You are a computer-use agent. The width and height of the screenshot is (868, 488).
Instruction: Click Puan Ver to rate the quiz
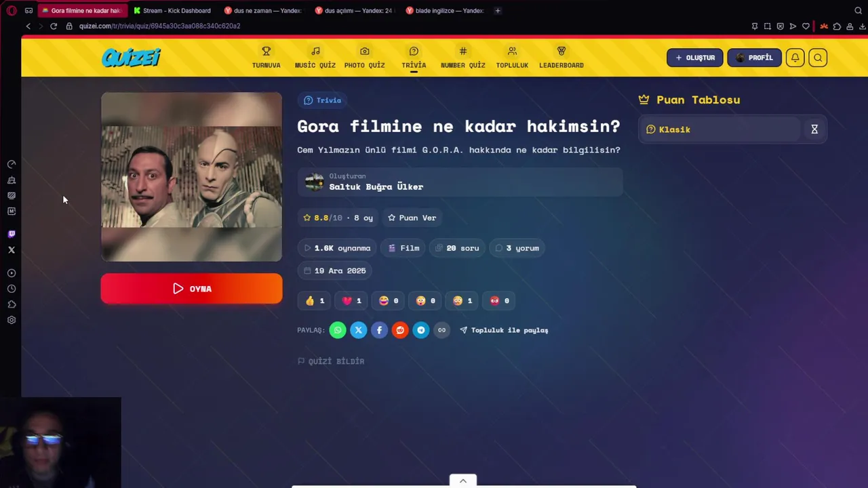click(412, 218)
